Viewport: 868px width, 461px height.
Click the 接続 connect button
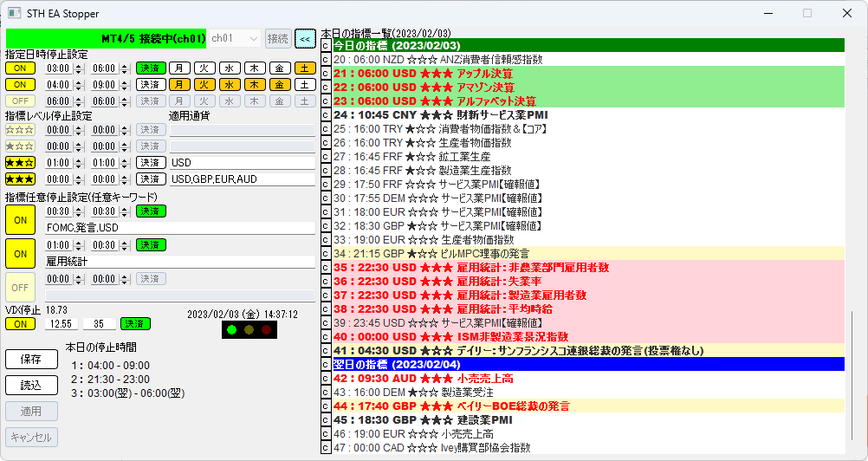pos(277,38)
